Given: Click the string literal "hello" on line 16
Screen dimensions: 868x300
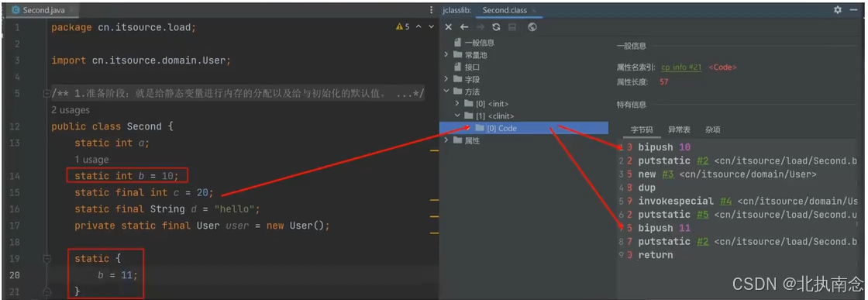Looking at the screenshot, I should (235, 209).
